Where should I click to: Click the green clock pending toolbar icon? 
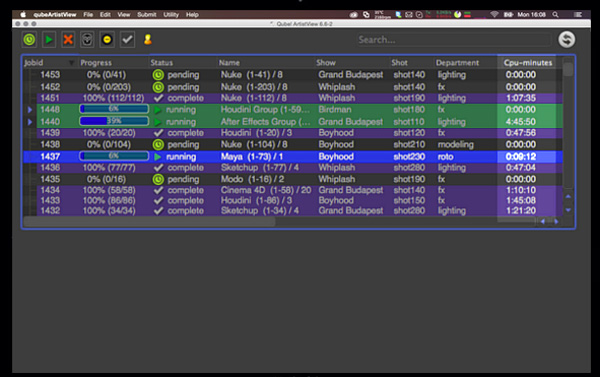[x=29, y=39]
